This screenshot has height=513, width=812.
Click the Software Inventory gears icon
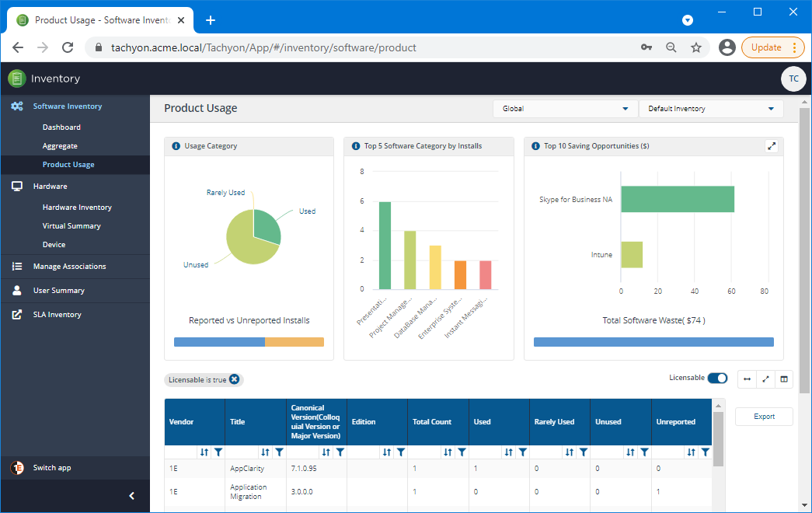coord(17,106)
